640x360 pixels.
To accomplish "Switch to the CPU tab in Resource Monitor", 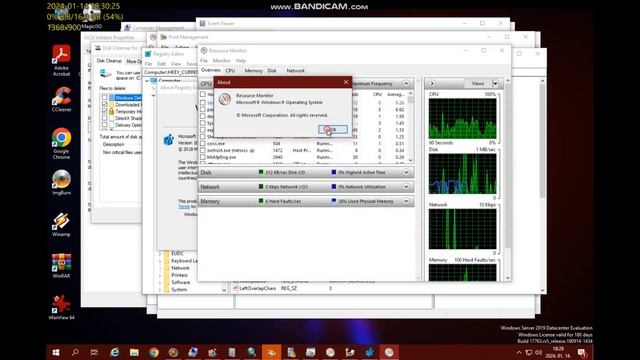I will pyautogui.click(x=230, y=71).
